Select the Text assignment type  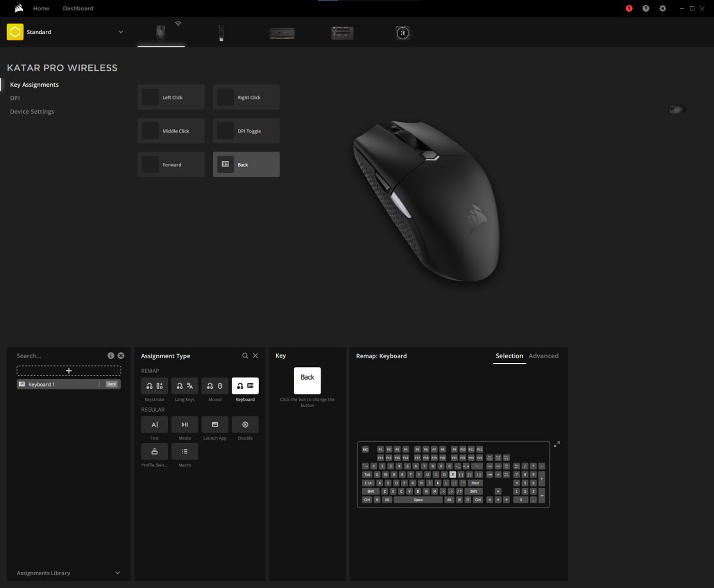(154, 424)
